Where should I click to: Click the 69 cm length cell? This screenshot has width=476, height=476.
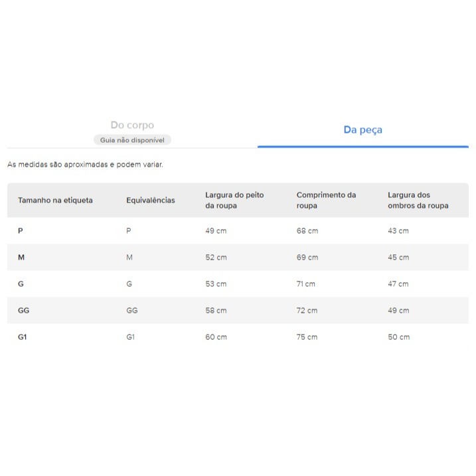click(x=307, y=258)
